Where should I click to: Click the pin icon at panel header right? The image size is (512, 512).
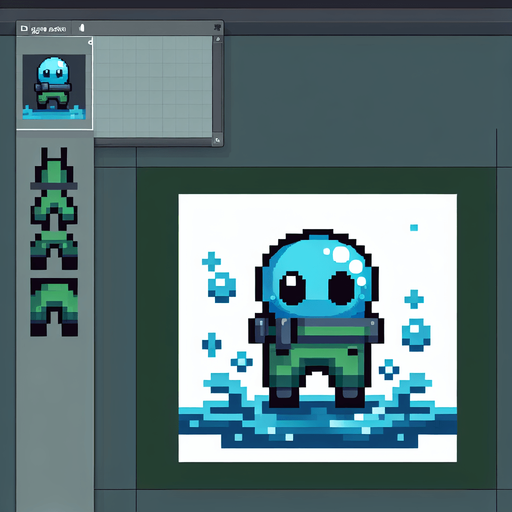[217, 27]
